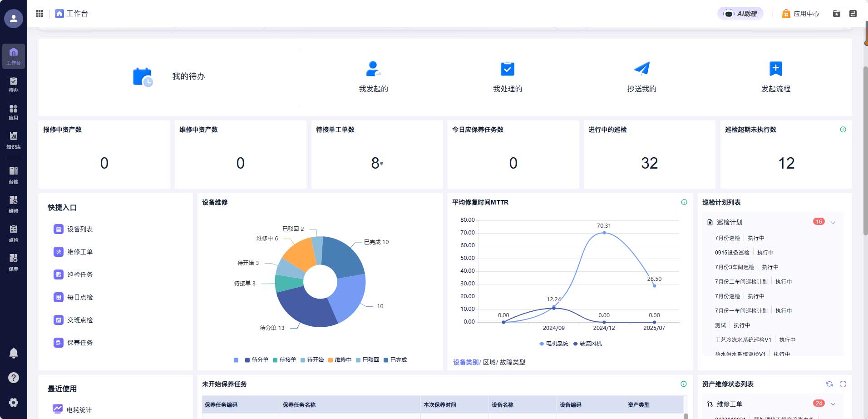Click the 知识库 sidebar icon
Image resolution: width=868 pixels, height=419 pixels.
(x=14, y=140)
